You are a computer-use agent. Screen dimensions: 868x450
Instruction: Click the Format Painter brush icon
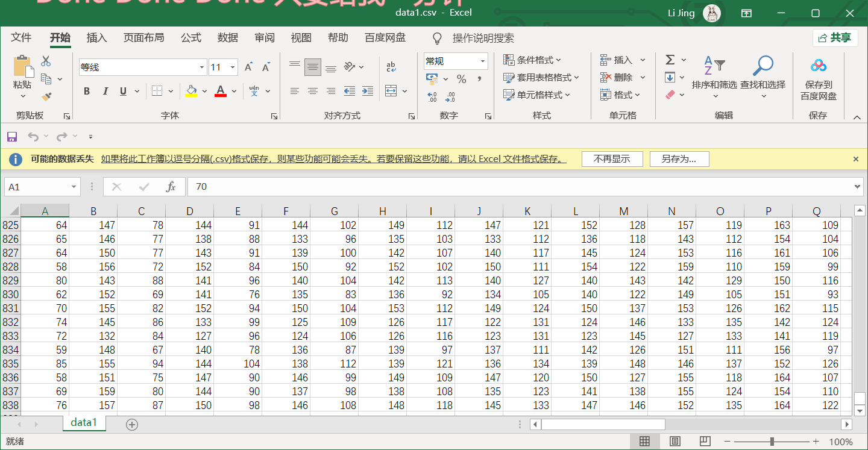(x=46, y=96)
